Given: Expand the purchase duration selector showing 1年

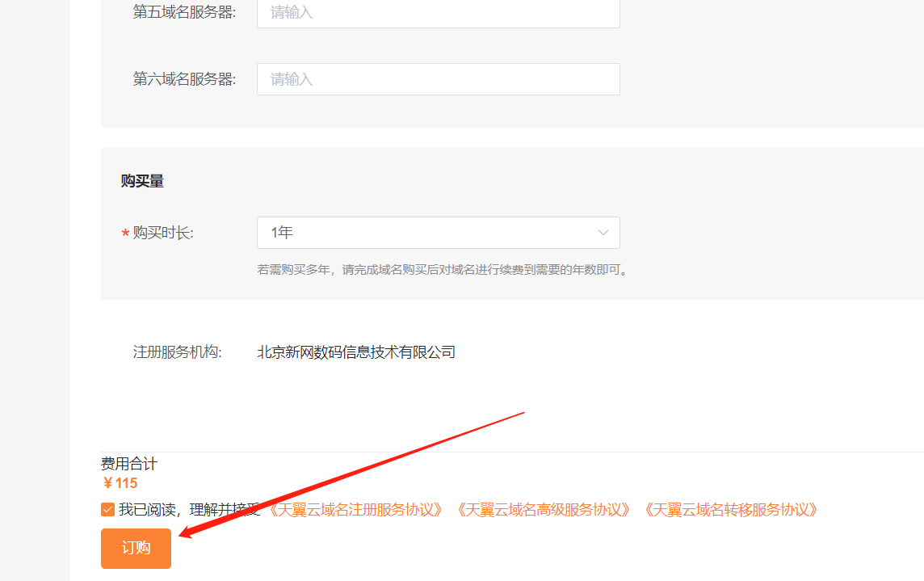Looking at the screenshot, I should pyautogui.click(x=438, y=232).
